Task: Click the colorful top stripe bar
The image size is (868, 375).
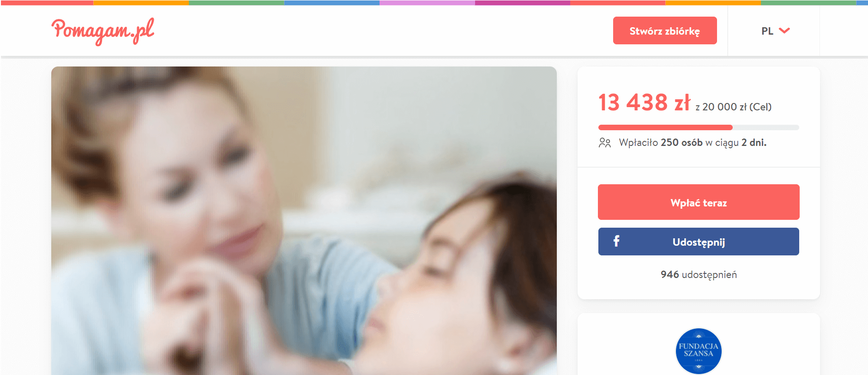Action: [x=434, y=2]
